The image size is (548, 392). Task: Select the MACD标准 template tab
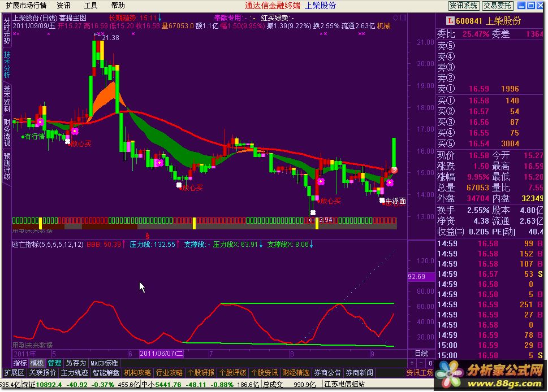[104, 363]
